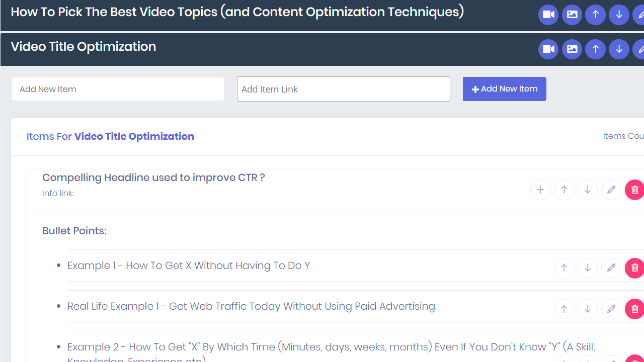This screenshot has width=644, height=362.
Task: Edit Real Life Example 1 bullet
Action: coord(611,309)
